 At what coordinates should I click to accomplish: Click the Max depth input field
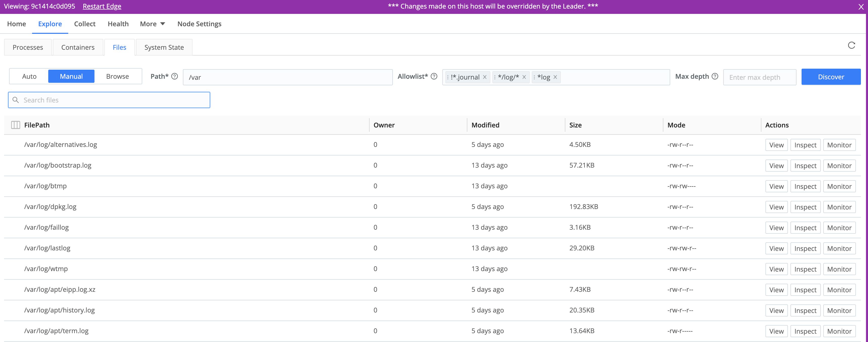pos(759,77)
